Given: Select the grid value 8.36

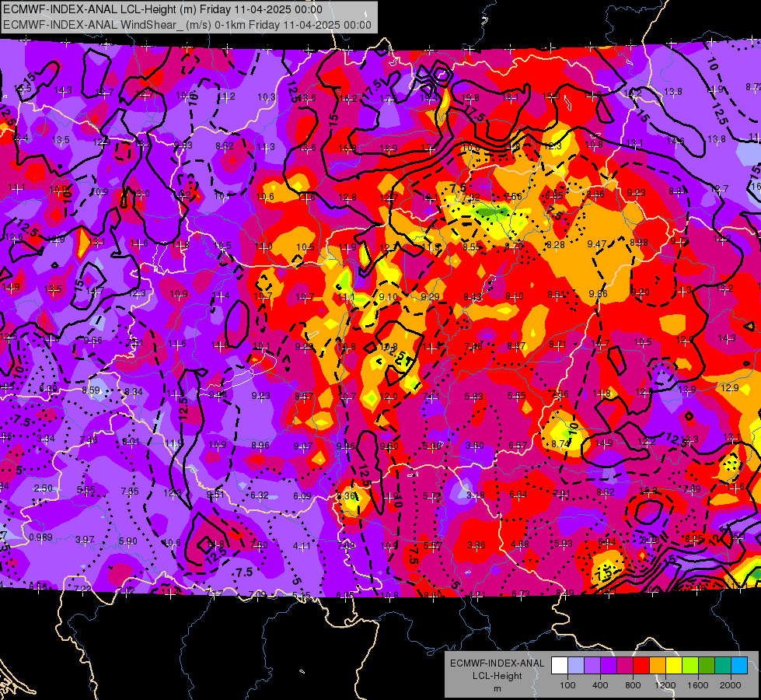Looking at the screenshot, I should 346,496.
